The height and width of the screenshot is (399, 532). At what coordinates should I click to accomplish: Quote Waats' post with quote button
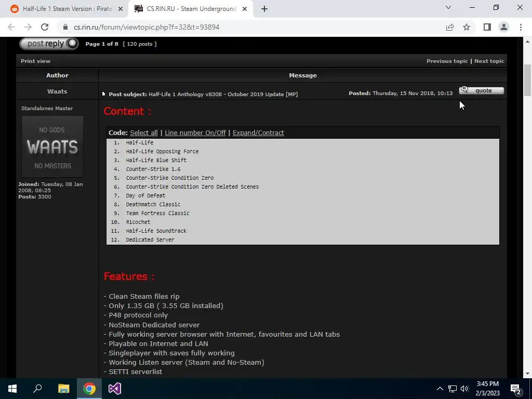point(482,90)
